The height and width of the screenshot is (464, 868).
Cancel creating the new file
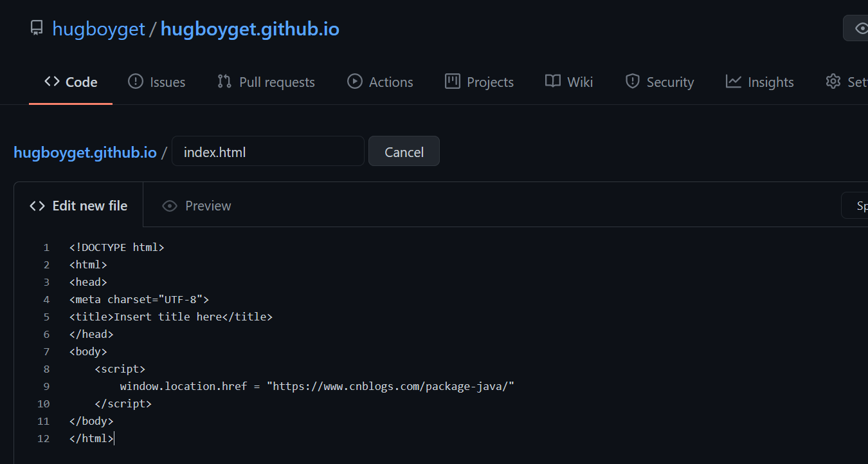[404, 151]
